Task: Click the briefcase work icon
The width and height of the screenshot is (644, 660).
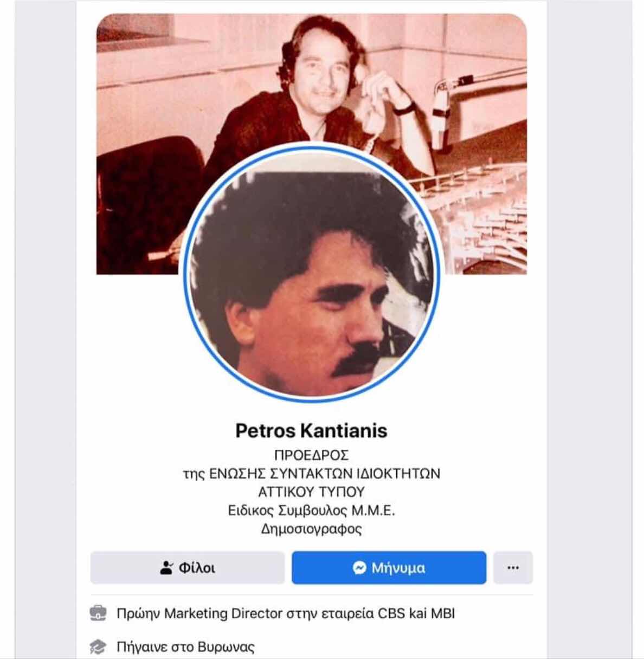Action: tap(98, 613)
